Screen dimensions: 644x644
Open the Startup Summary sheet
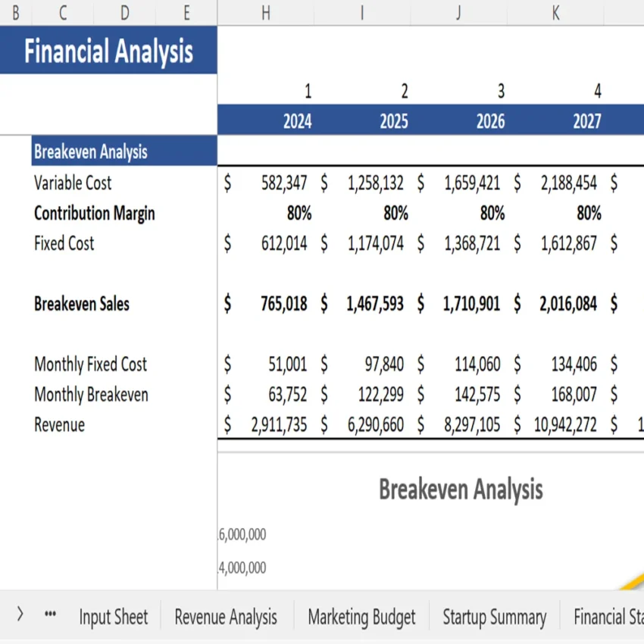click(x=495, y=617)
